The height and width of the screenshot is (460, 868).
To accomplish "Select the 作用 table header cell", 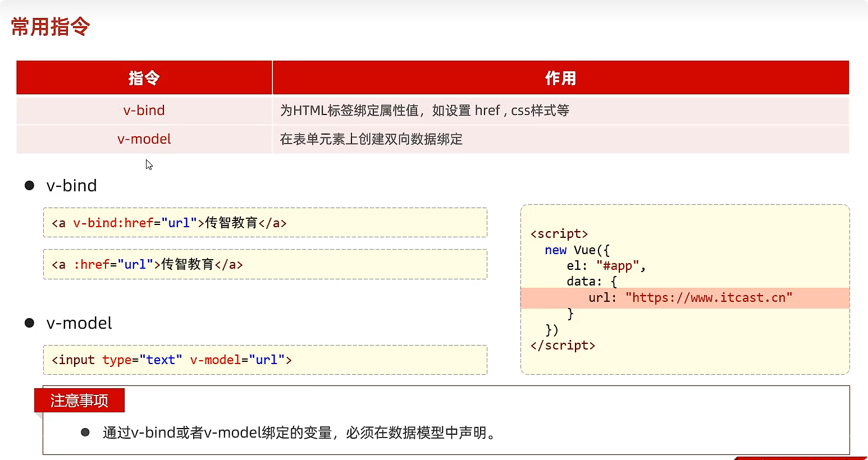I will click(561, 77).
